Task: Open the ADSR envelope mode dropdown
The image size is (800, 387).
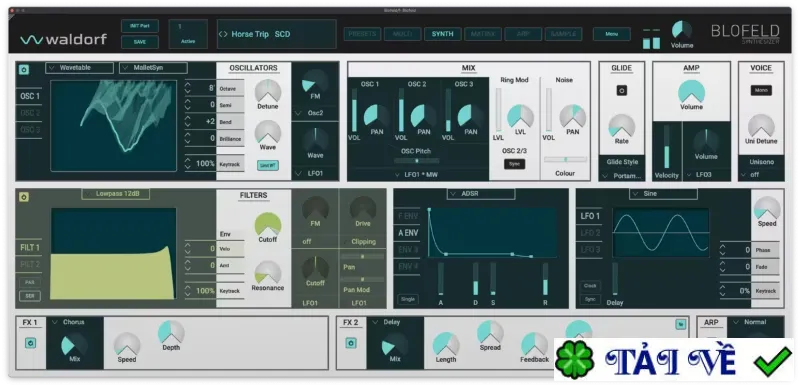Action: coord(481,194)
